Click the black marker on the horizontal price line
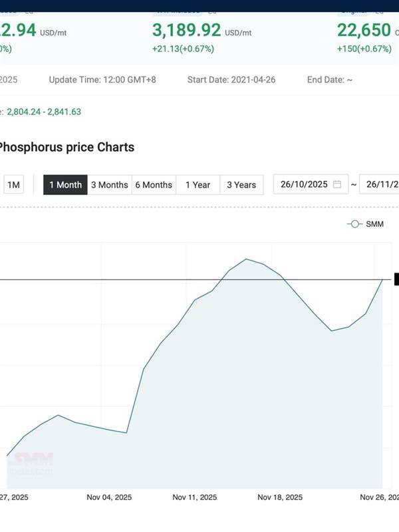This screenshot has height=532, width=399. 396,279
